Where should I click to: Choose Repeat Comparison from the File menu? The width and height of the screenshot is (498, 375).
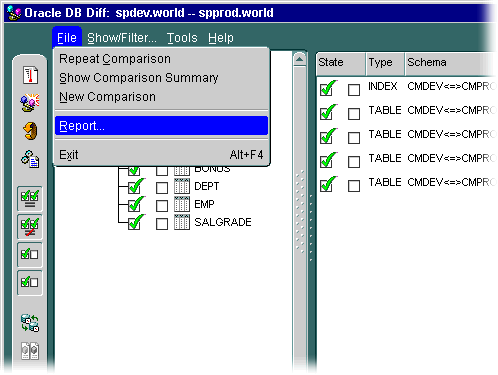[x=161, y=59]
